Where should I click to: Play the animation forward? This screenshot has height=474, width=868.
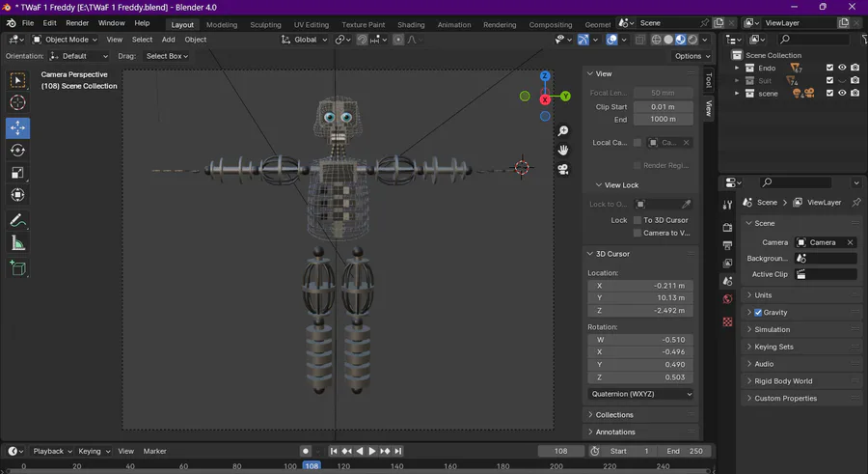pyautogui.click(x=372, y=451)
